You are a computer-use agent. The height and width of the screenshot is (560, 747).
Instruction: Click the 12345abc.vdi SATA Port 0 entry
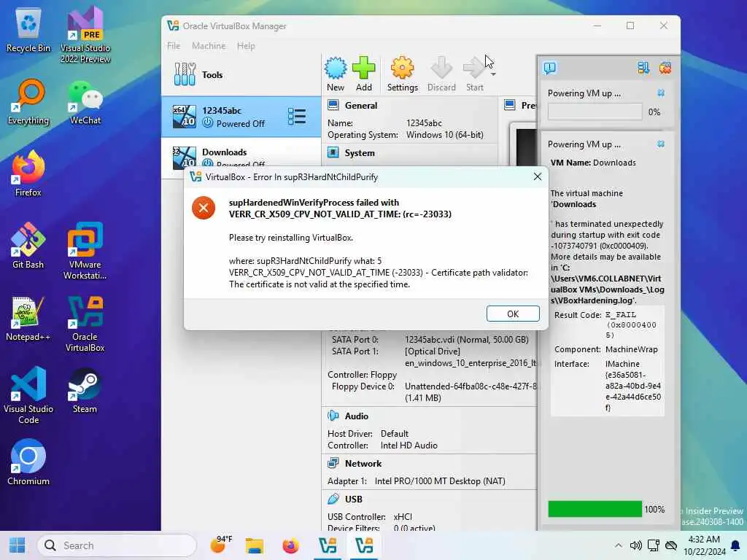click(466, 340)
